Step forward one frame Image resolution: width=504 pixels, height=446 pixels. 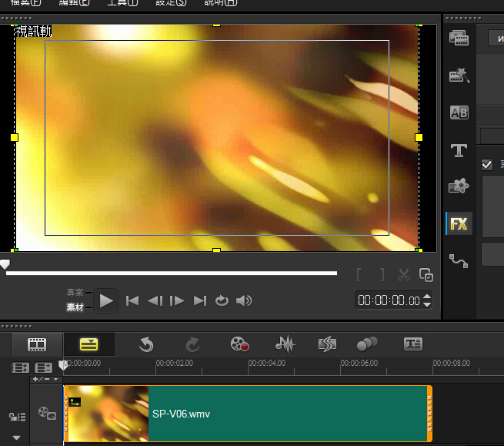click(x=177, y=301)
